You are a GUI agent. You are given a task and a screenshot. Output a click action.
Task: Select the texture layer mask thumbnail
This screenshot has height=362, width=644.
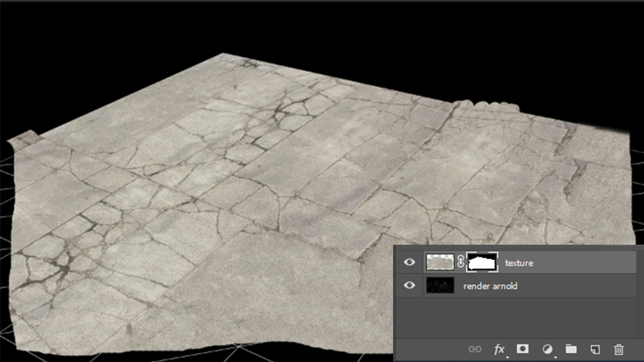(x=482, y=263)
